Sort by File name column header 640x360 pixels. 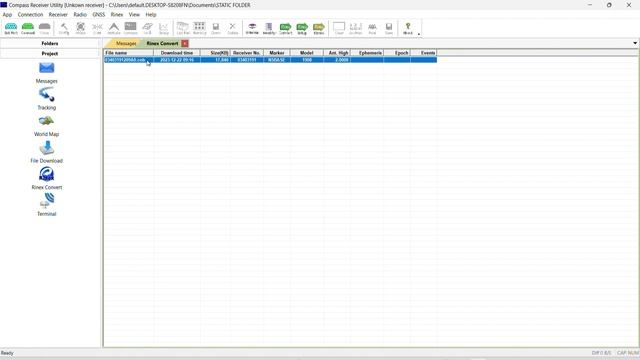click(x=129, y=53)
